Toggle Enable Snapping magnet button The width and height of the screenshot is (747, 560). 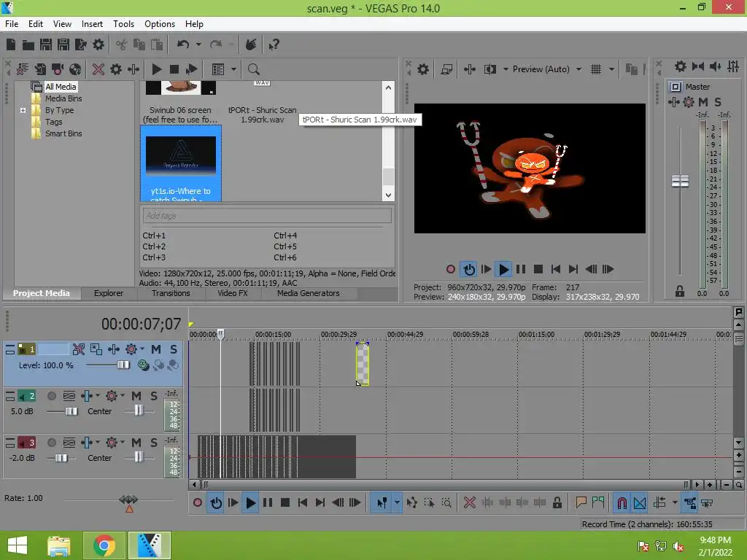click(622, 503)
